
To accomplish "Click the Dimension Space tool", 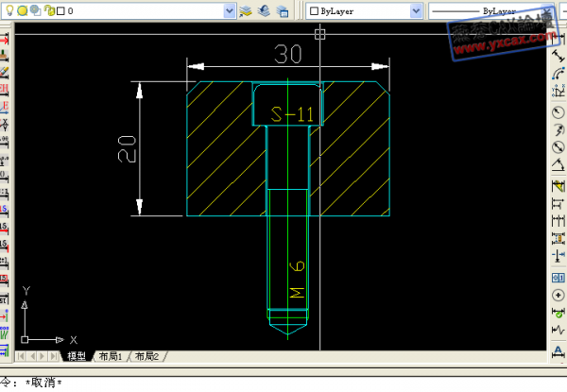I will click(558, 238).
